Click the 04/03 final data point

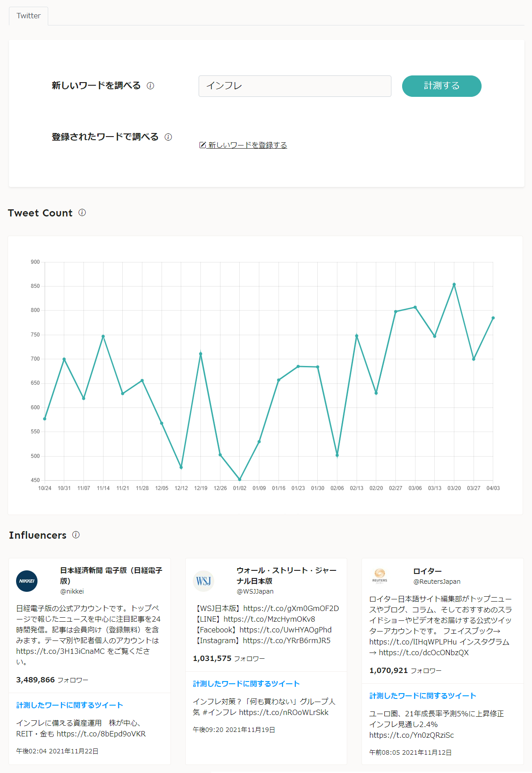[493, 318]
